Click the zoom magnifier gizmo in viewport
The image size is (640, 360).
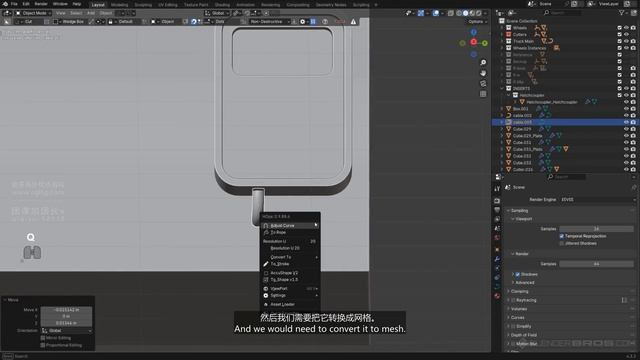[483, 62]
